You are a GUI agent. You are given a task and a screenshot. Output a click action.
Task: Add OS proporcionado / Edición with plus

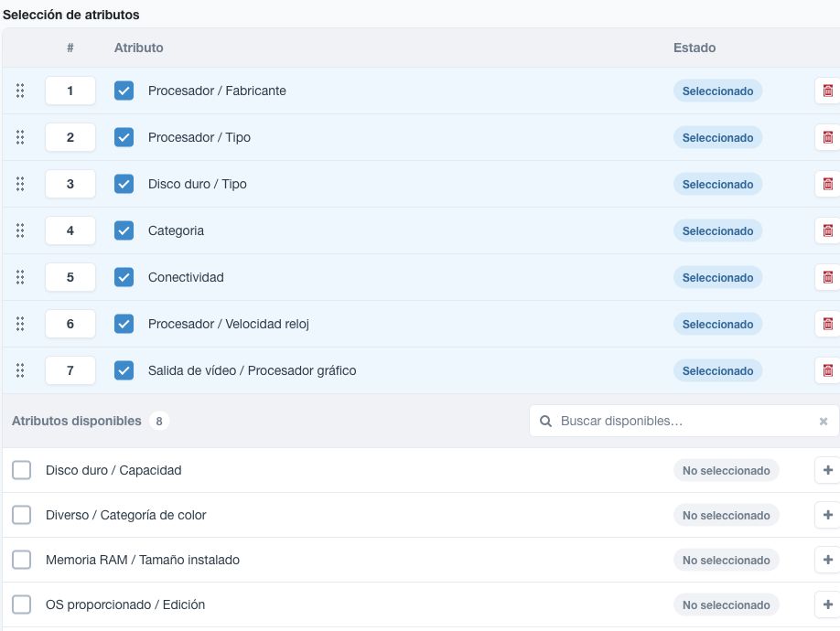(828, 604)
